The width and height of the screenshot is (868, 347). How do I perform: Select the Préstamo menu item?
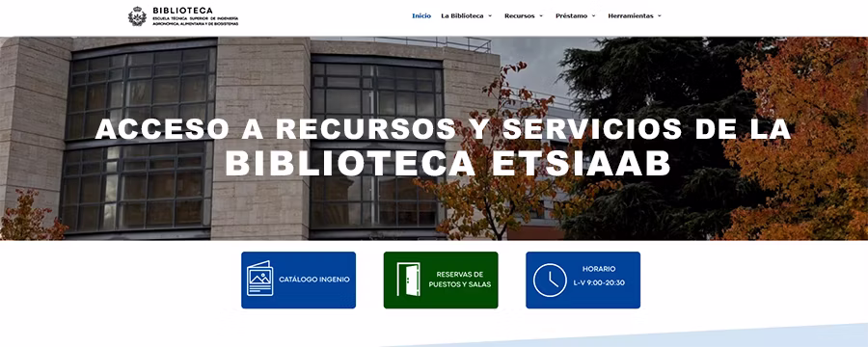coord(571,16)
